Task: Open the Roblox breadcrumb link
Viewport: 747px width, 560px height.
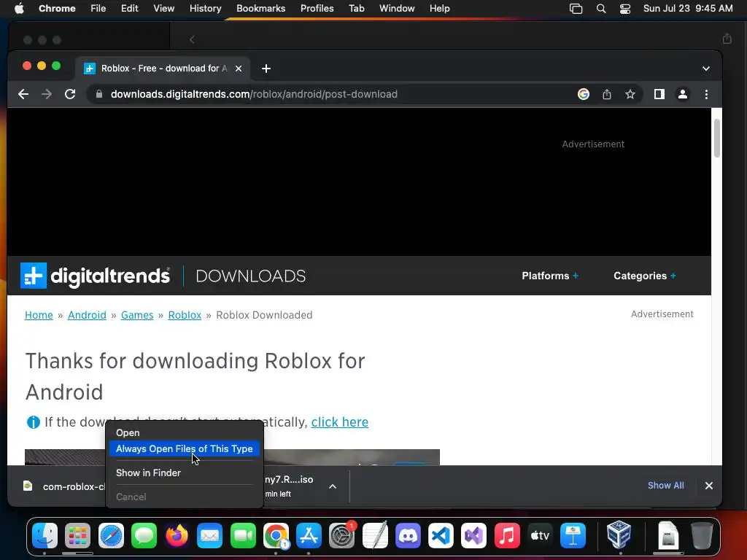Action: (185, 315)
